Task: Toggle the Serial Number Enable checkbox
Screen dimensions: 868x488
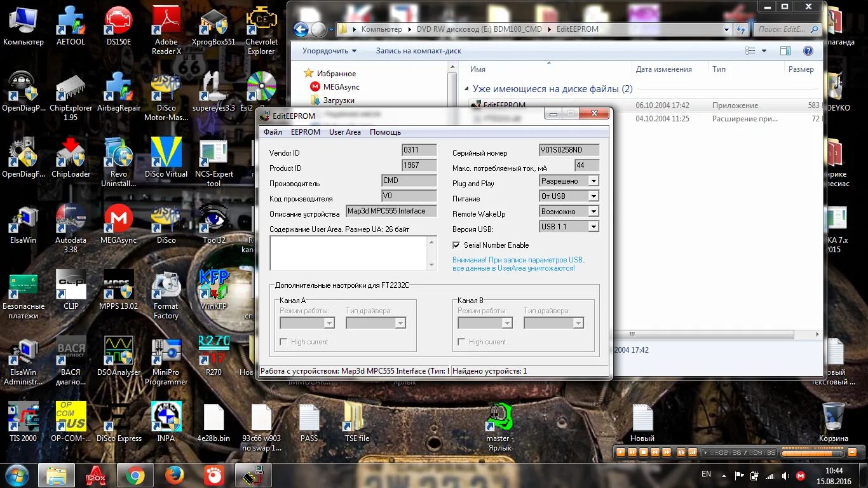Action: pyautogui.click(x=456, y=245)
